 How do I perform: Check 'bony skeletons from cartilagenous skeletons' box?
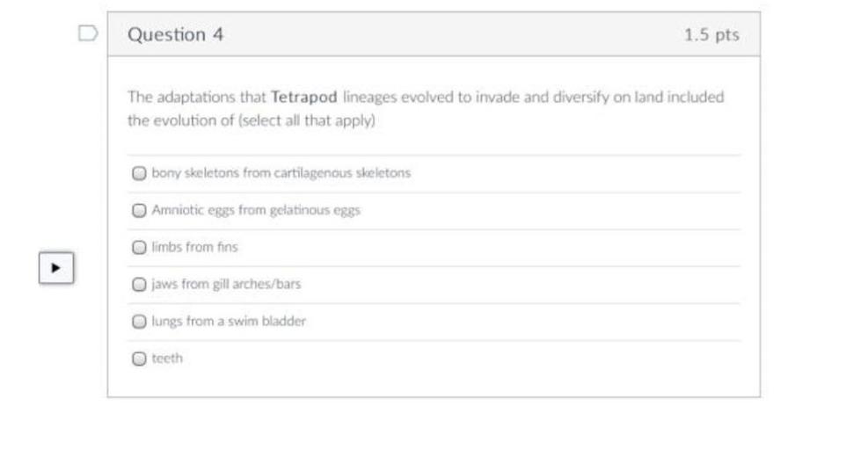click(x=140, y=173)
